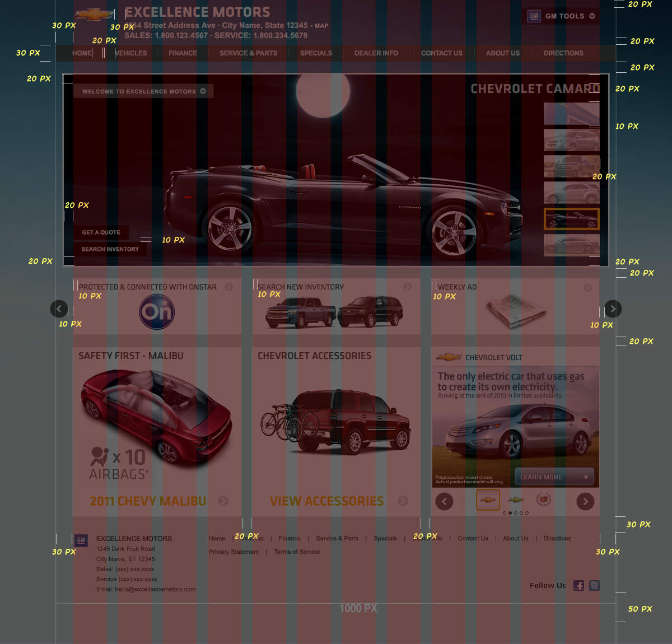Viewport: 672px width, 644px height.
Task: Click the hello@excellencemotors.com email address
Action: click(x=156, y=589)
